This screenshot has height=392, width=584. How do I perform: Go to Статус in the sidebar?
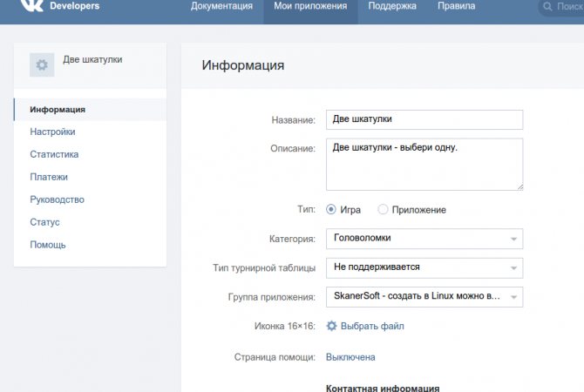(x=44, y=222)
